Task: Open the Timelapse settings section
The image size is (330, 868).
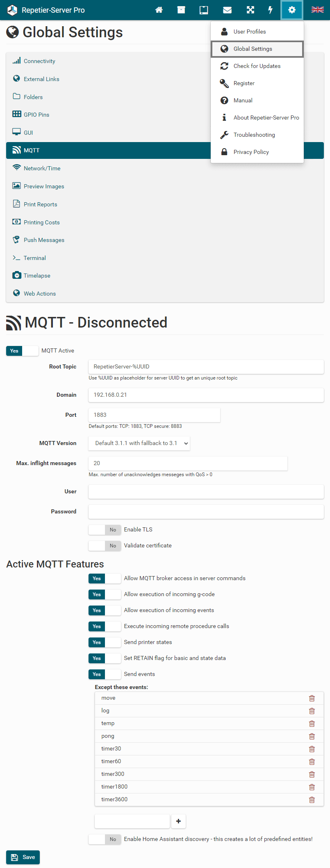Action: [x=37, y=276]
